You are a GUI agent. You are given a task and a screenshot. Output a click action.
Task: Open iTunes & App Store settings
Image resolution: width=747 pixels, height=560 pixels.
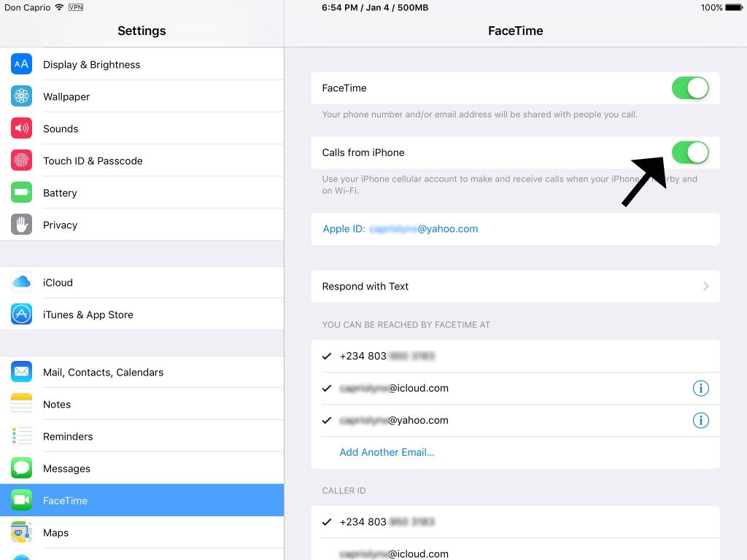coord(142,314)
